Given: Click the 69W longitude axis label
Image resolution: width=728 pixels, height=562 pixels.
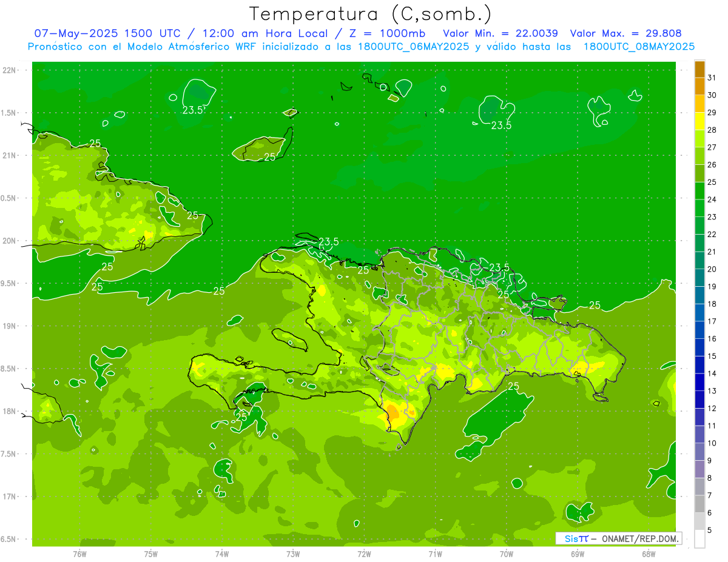Looking at the screenshot, I should [578, 554].
